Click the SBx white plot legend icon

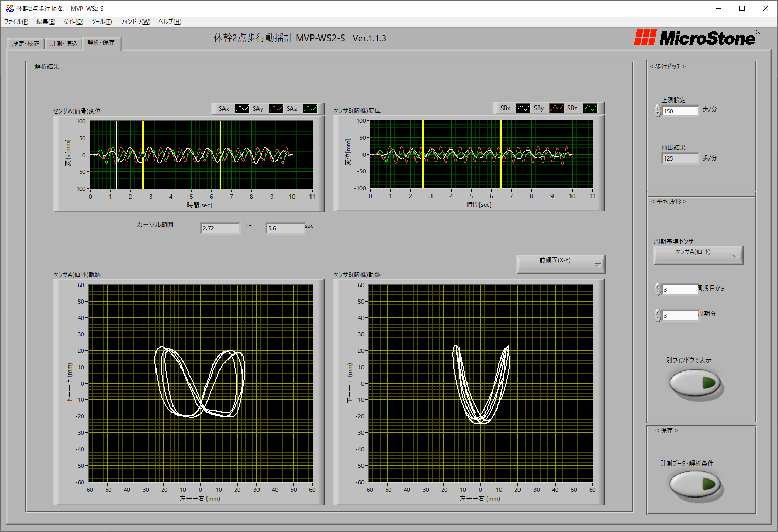coord(523,108)
